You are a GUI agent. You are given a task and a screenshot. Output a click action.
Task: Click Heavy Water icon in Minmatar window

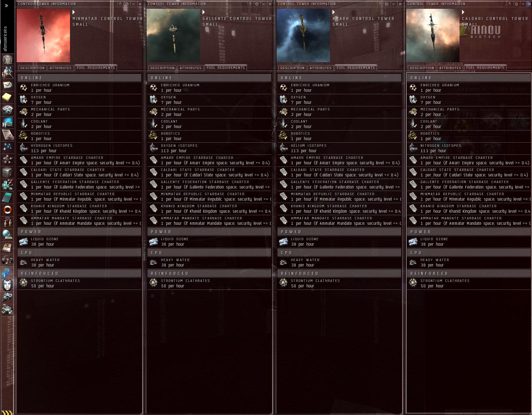click(24, 262)
